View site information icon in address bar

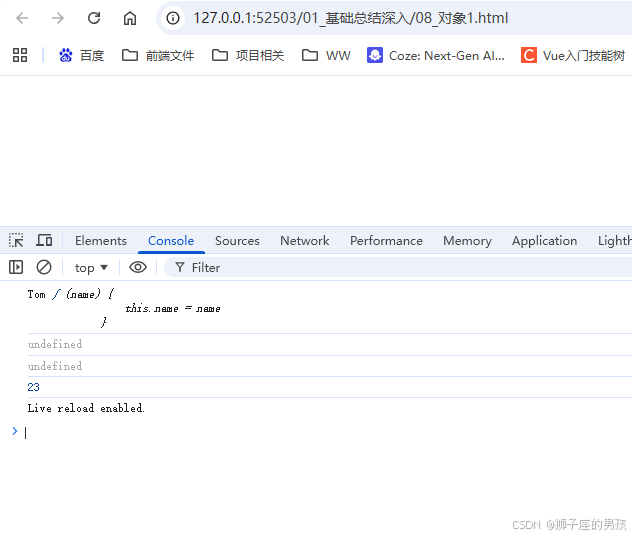[x=173, y=18]
